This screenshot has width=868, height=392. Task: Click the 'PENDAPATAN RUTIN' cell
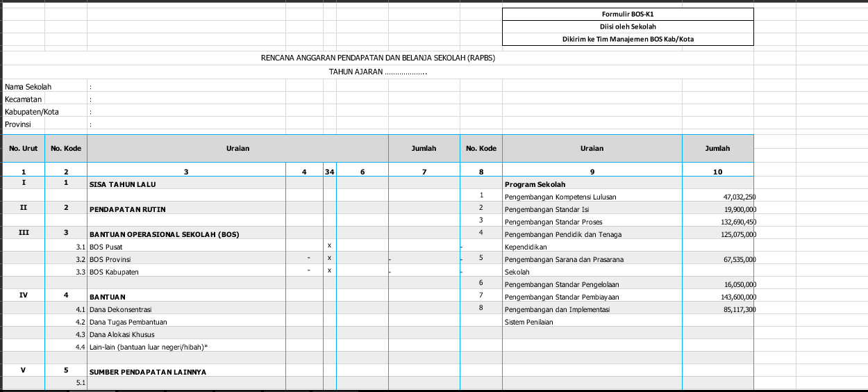pos(187,209)
